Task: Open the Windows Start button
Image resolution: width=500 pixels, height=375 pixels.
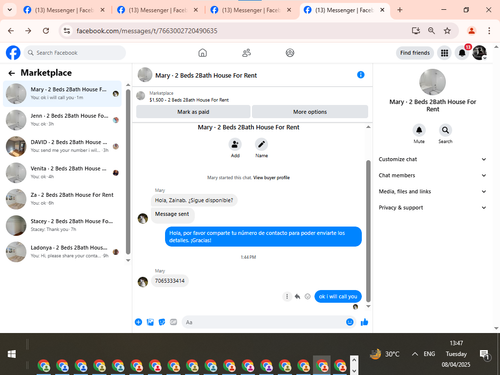Action: (x=12, y=354)
